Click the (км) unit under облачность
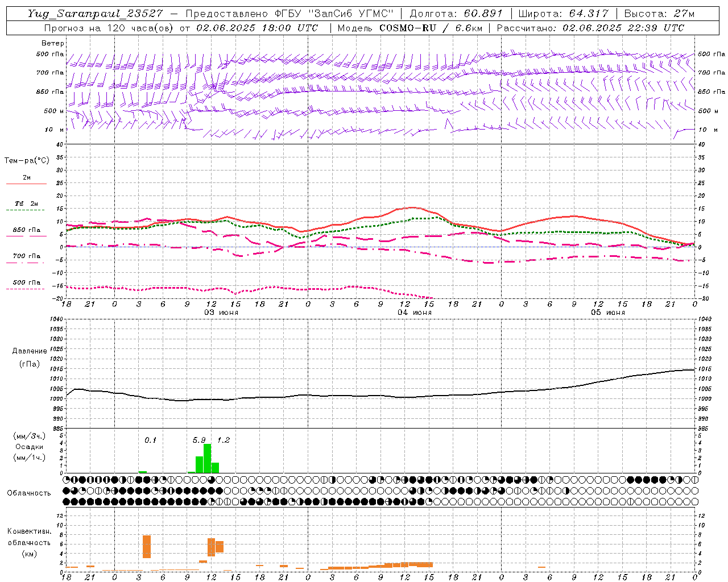Image resolution: width=728 pixels, height=582 pixels. pyautogui.click(x=29, y=554)
